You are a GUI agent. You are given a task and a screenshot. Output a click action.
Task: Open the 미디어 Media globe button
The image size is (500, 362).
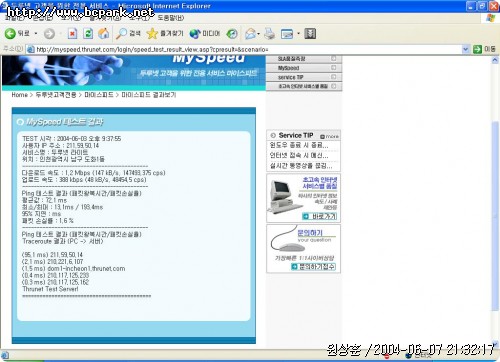(205, 33)
